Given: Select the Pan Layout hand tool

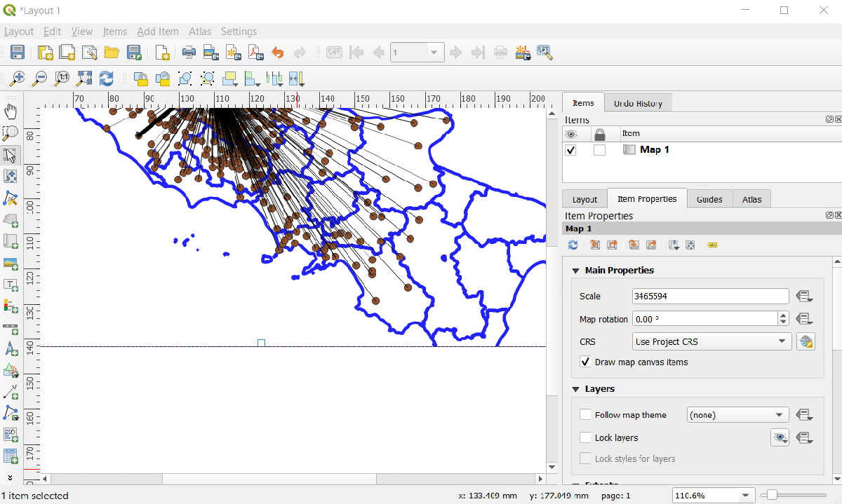Looking at the screenshot, I should pyautogui.click(x=11, y=111).
